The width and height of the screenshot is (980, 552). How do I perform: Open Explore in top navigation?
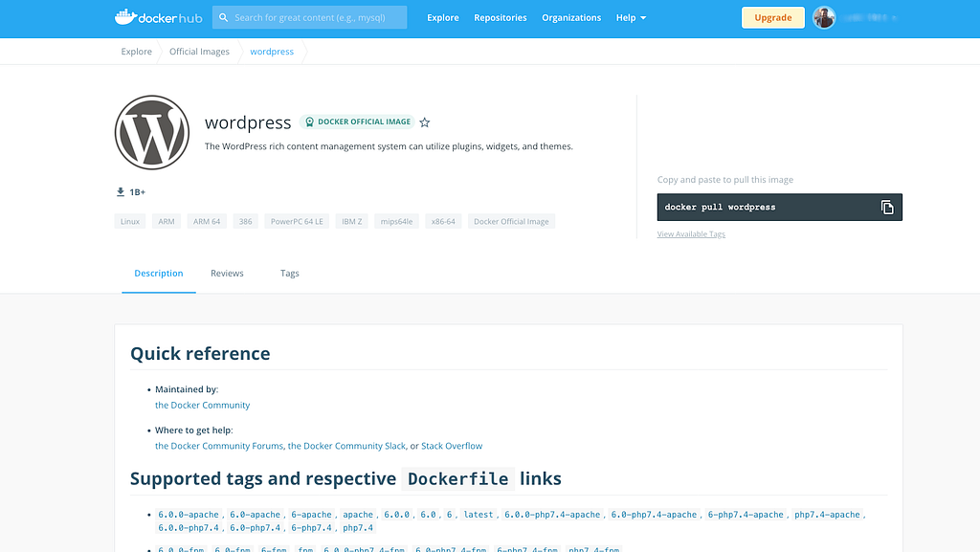(443, 17)
